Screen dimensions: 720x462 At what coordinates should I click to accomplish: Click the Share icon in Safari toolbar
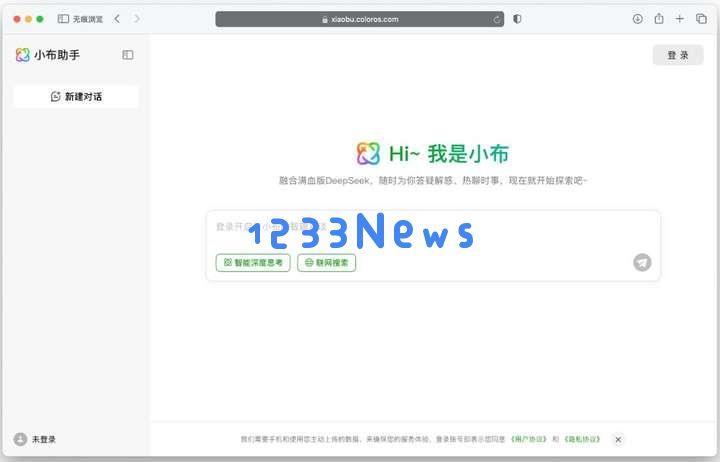659,18
